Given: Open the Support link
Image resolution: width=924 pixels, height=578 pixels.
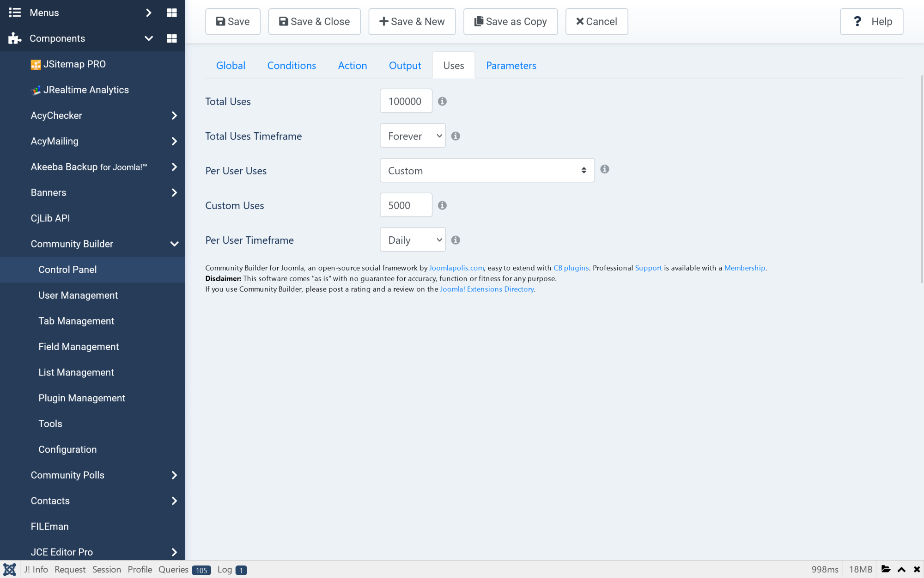Looking at the screenshot, I should click(x=648, y=268).
